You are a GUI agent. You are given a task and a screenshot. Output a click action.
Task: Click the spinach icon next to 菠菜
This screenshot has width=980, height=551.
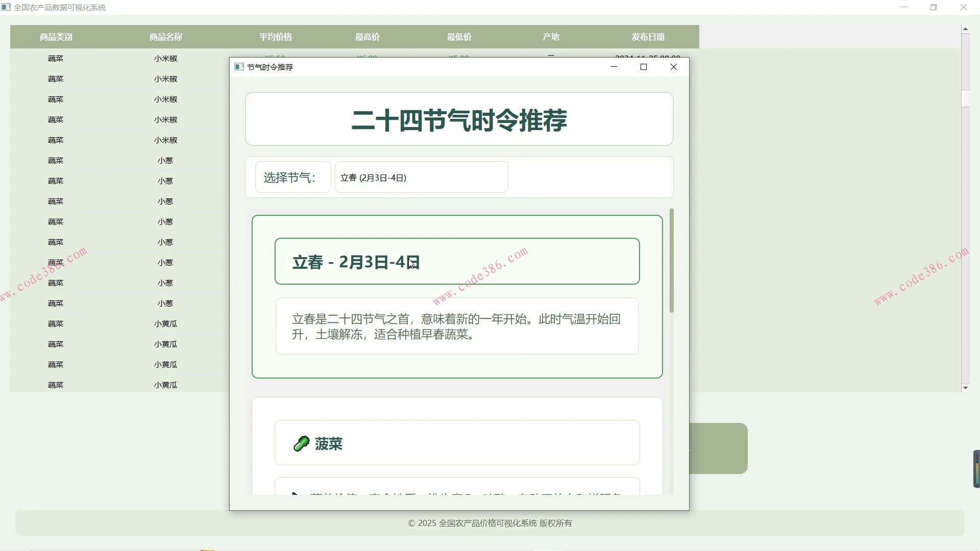[x=301, y=443]
